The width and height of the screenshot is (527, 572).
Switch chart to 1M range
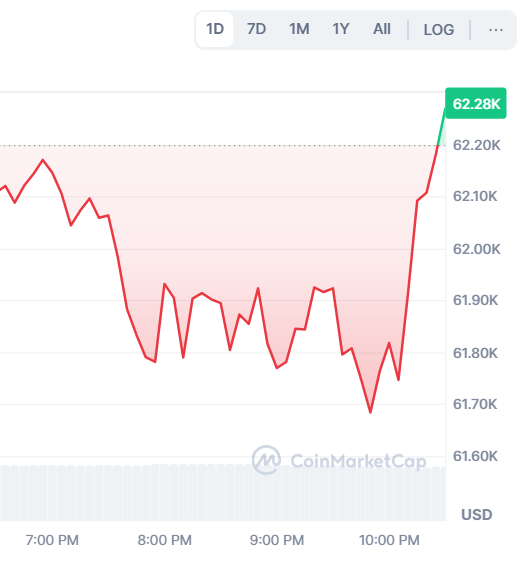299,29
